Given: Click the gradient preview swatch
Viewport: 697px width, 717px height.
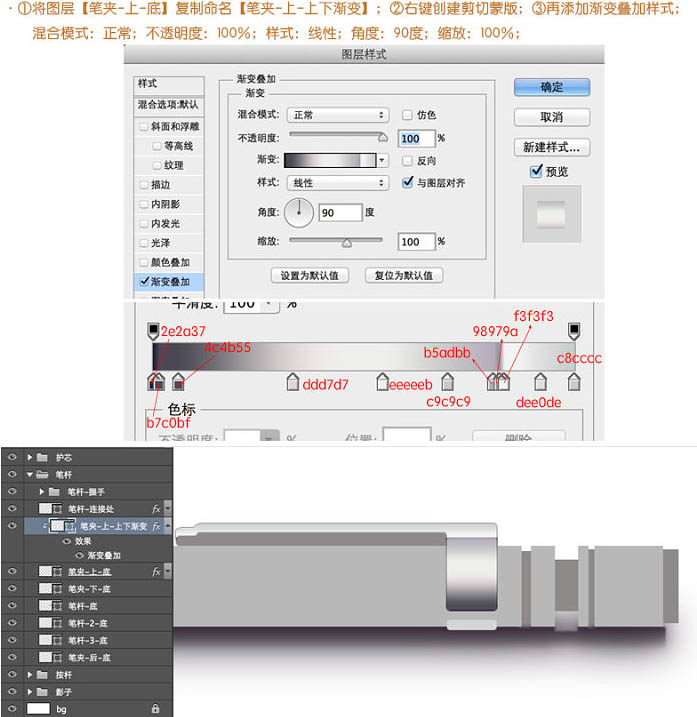Looking at the screenshot, I should (x=330, y=160).
